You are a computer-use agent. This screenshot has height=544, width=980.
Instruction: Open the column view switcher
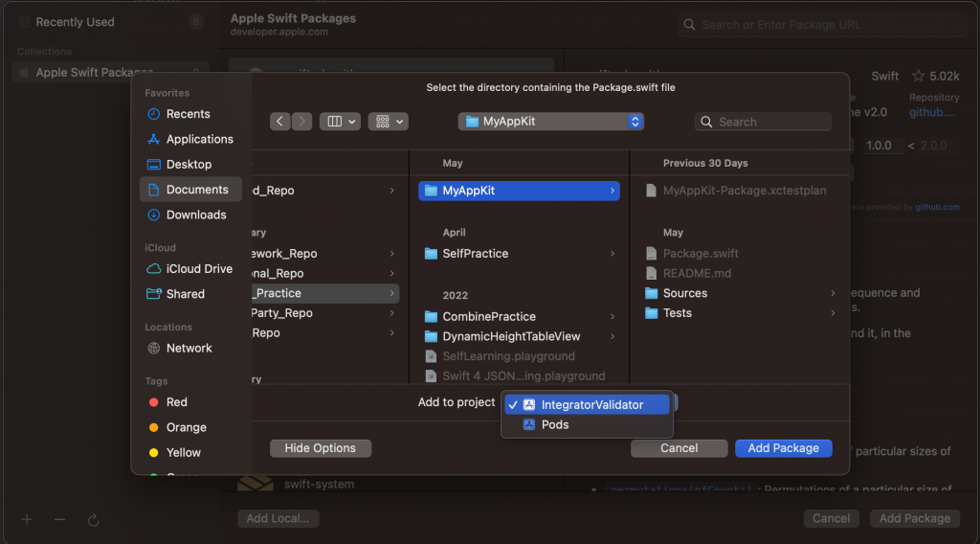(340, 122)
